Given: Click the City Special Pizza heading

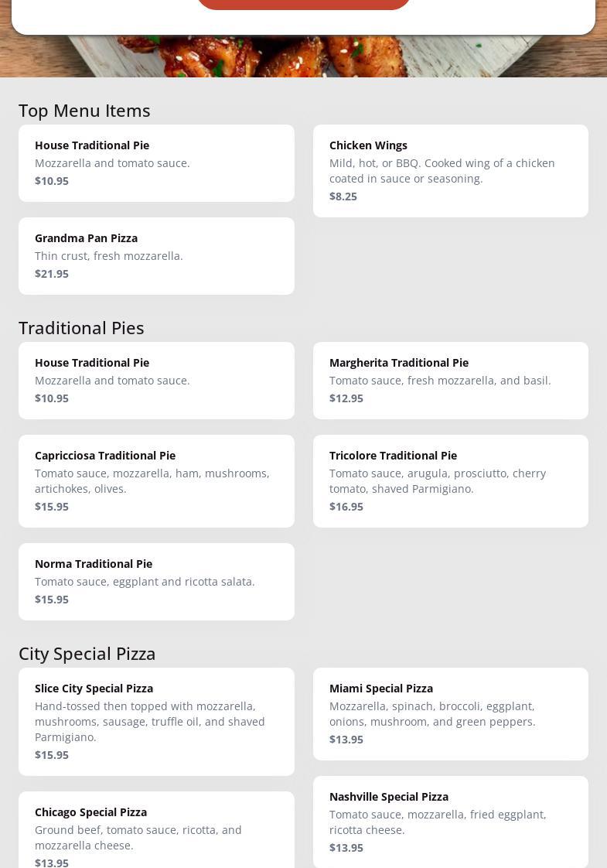Looking at the screenshot, I should pos(87,654).
